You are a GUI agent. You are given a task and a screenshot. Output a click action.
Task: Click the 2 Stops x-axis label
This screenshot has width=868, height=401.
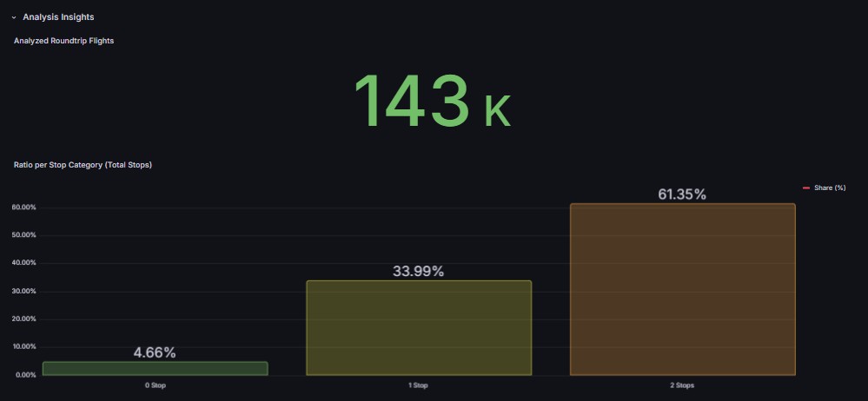682,385
